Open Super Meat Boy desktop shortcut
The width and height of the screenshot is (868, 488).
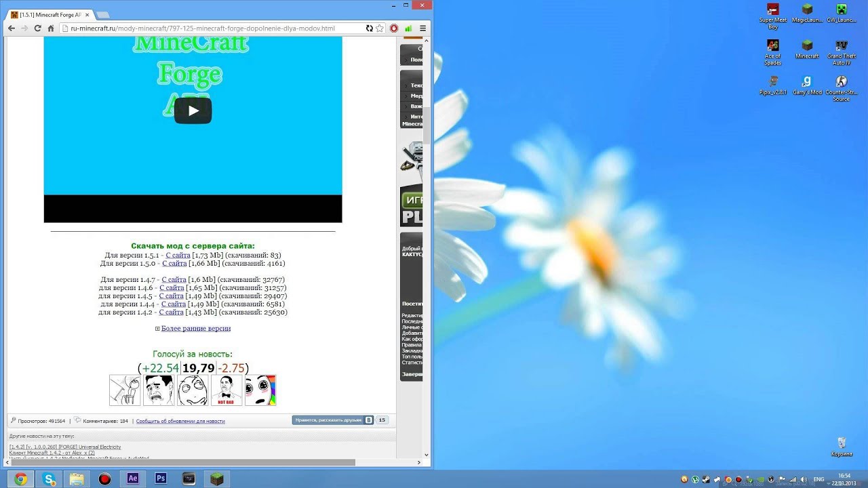pyautogui.click(x=773, y=16)
